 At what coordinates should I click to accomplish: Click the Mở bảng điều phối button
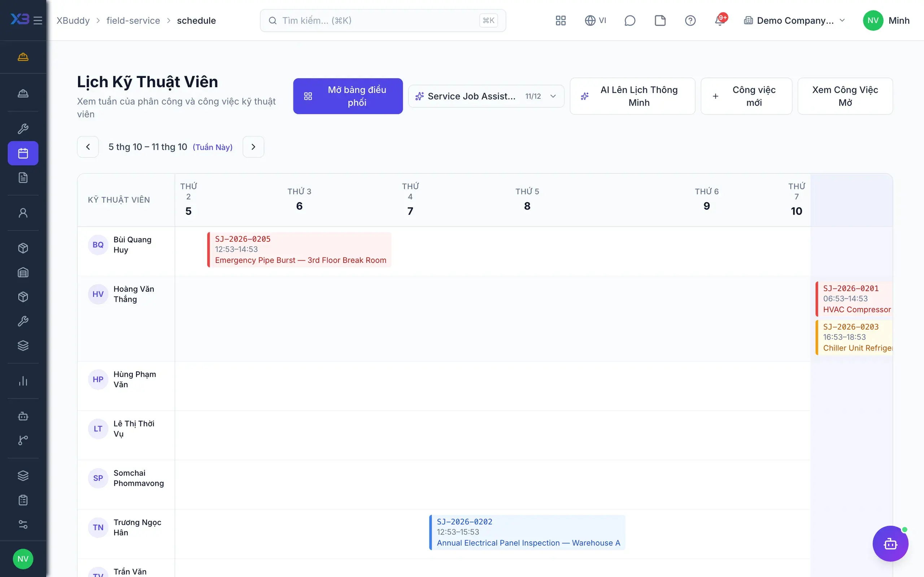click(348, 96)
